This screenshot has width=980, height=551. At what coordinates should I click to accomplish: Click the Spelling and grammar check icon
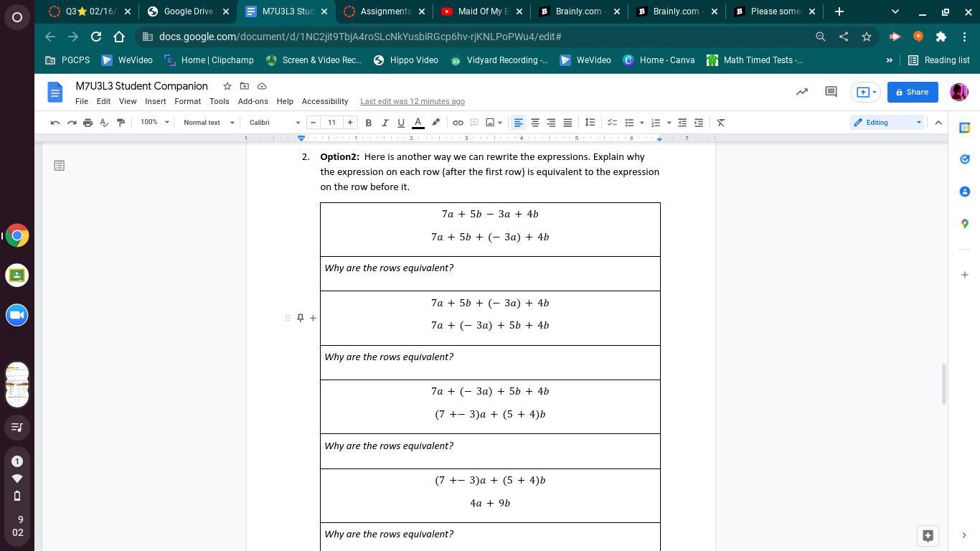tap(104, 123)
